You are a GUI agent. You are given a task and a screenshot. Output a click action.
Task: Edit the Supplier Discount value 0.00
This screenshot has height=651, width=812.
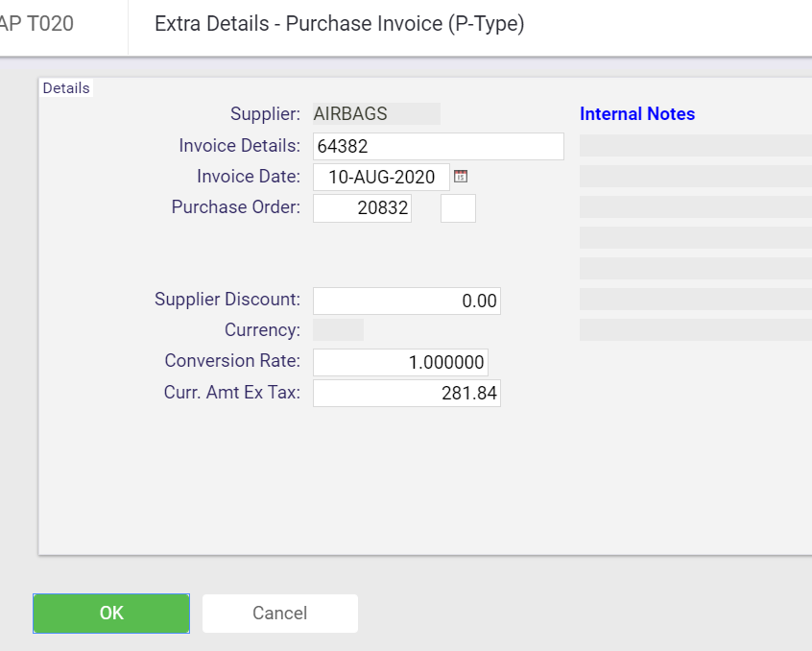(x=407, y=301)
